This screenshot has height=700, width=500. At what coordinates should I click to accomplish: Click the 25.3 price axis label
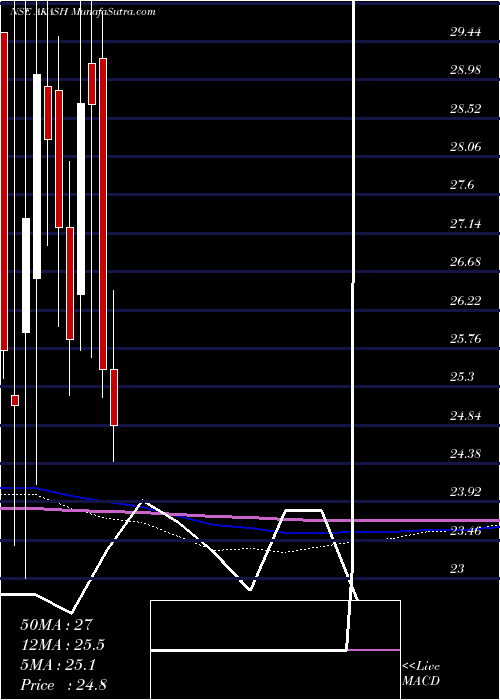[x=462, y=377]
